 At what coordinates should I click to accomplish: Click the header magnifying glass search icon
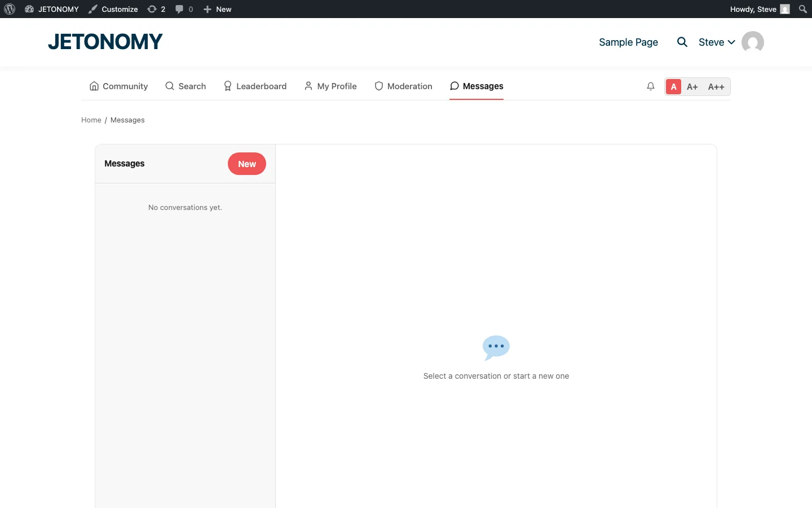point(682,42)
